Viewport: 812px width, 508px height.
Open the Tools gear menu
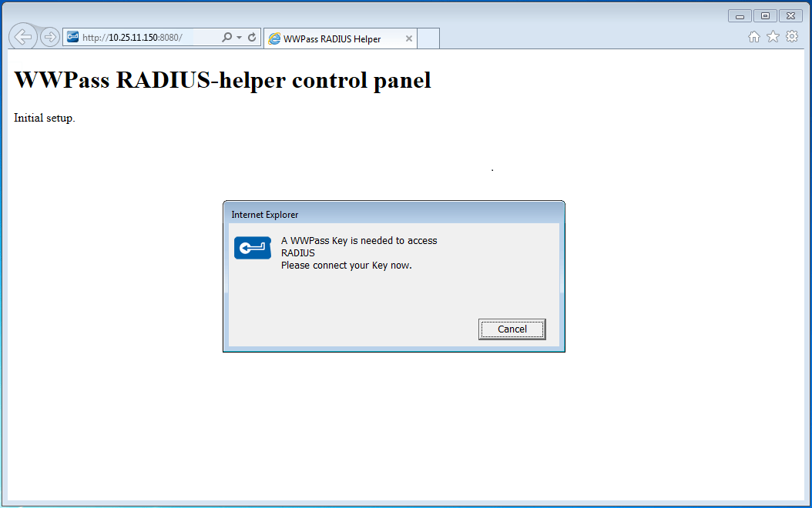click(x=792, y=36)
